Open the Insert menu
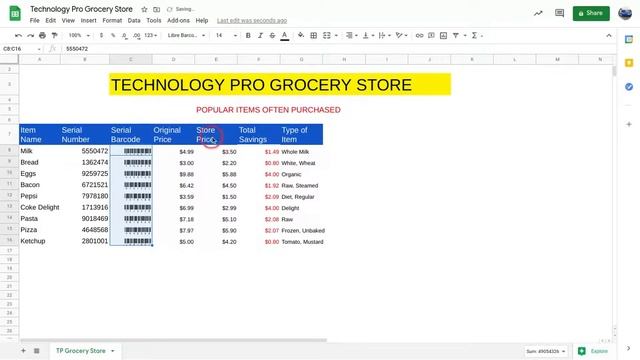640x360 pixels. click(x=88, y=20)
